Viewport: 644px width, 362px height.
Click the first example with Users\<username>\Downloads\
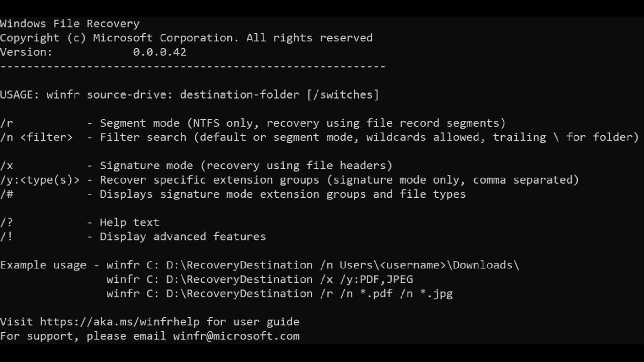313,265
